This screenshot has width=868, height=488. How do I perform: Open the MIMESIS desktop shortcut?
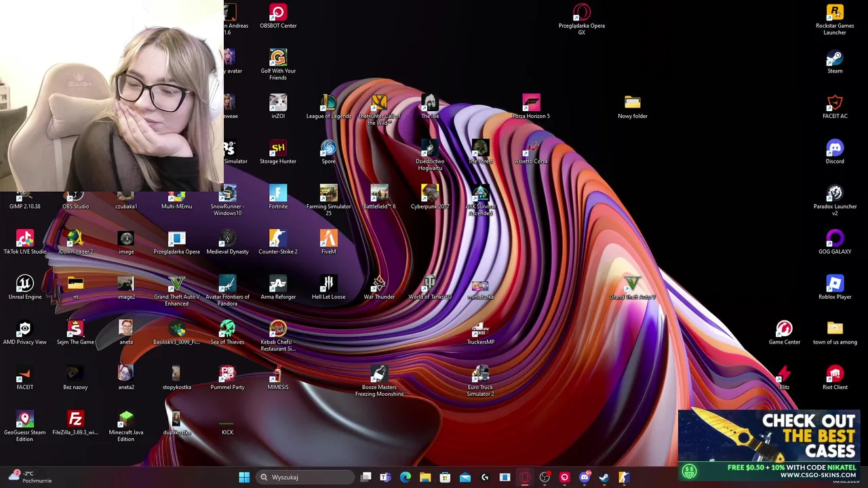[278, 378]
